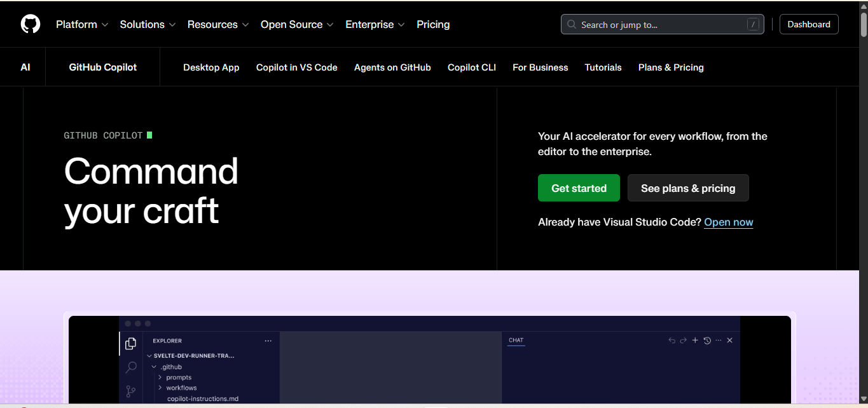This screenshot has width=868, height=408.
Task: Expand the Solutions menu
Action: [x=148, y=24]
